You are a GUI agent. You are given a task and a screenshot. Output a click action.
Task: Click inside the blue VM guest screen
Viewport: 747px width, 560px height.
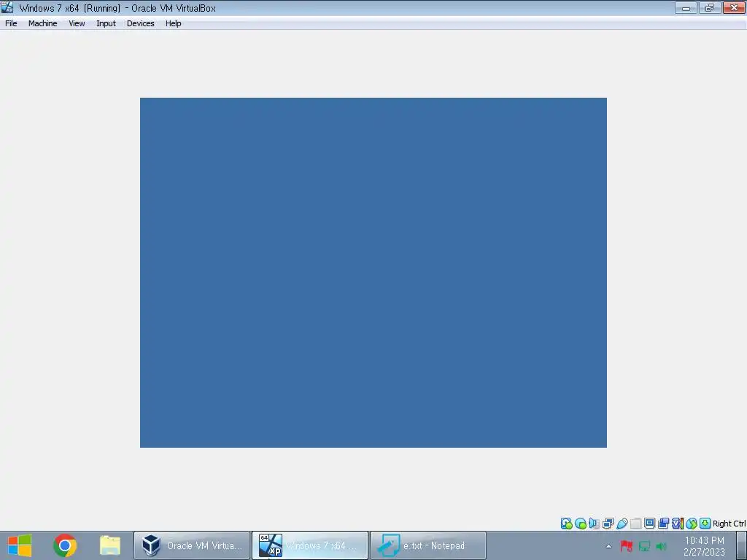pos(373,273)
